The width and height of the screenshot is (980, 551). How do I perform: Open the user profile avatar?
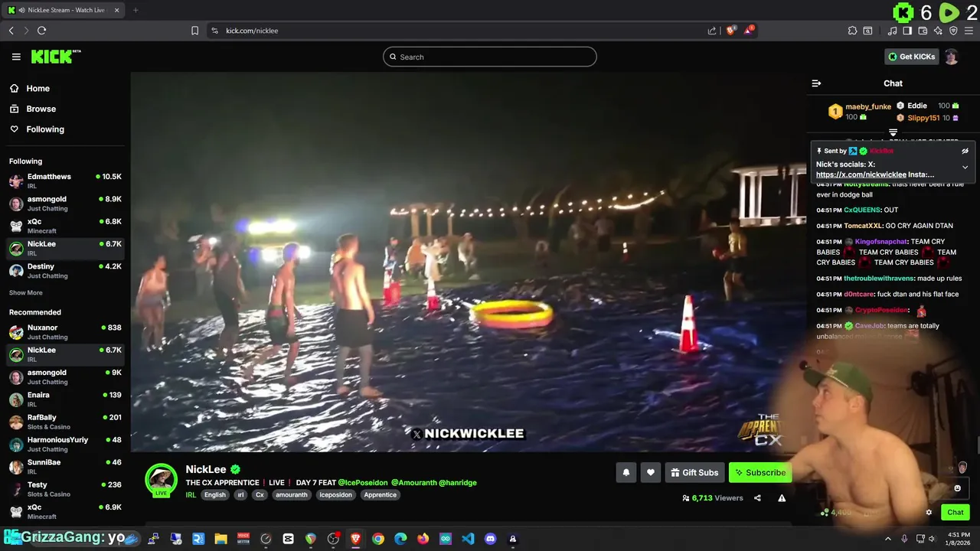[951, 57]
